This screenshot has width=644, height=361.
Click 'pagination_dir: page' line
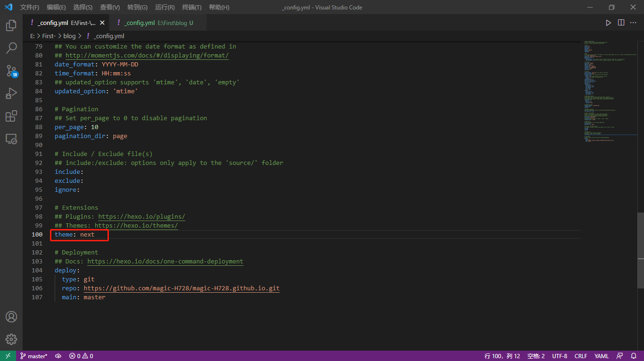click(91, 136)
